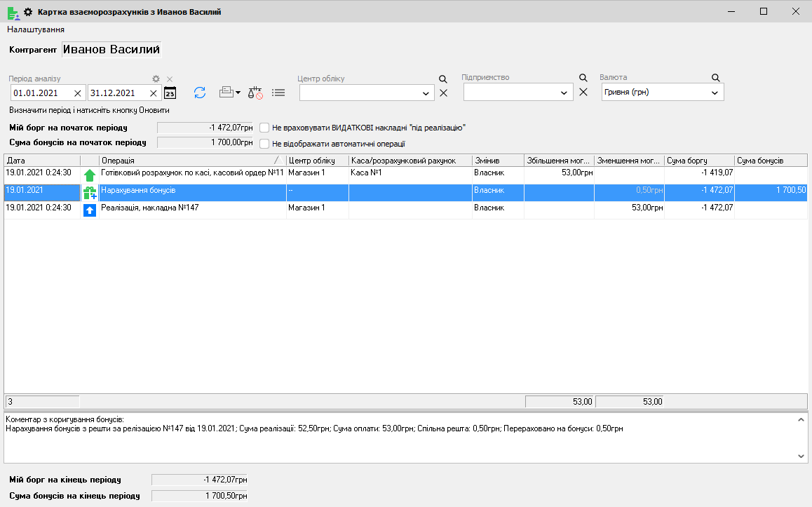Click search icon above Валюта field
Screen dimensions: 812x507
(x=715, y=78)
